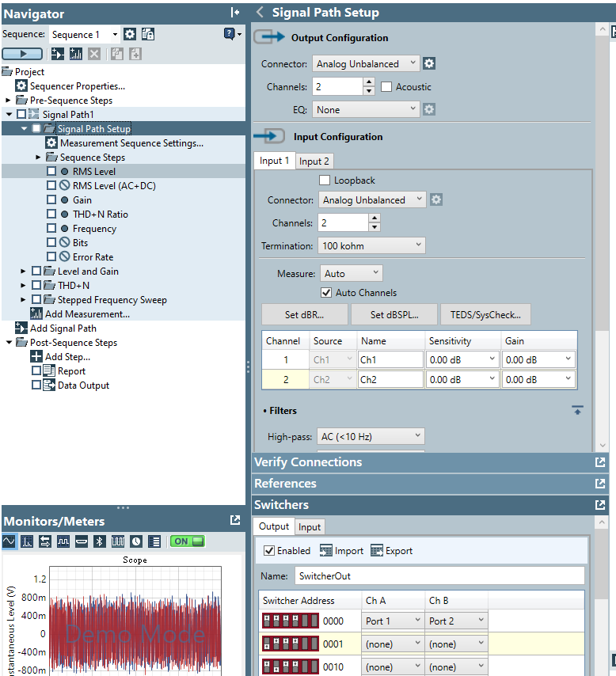Click the Set dBR... button
The height and width of the screenshot is (676, 616).
tap(305, 315)
